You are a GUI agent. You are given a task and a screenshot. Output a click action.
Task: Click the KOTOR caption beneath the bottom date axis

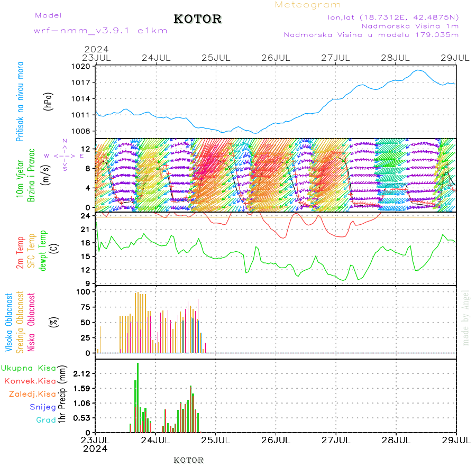[188, 460]
